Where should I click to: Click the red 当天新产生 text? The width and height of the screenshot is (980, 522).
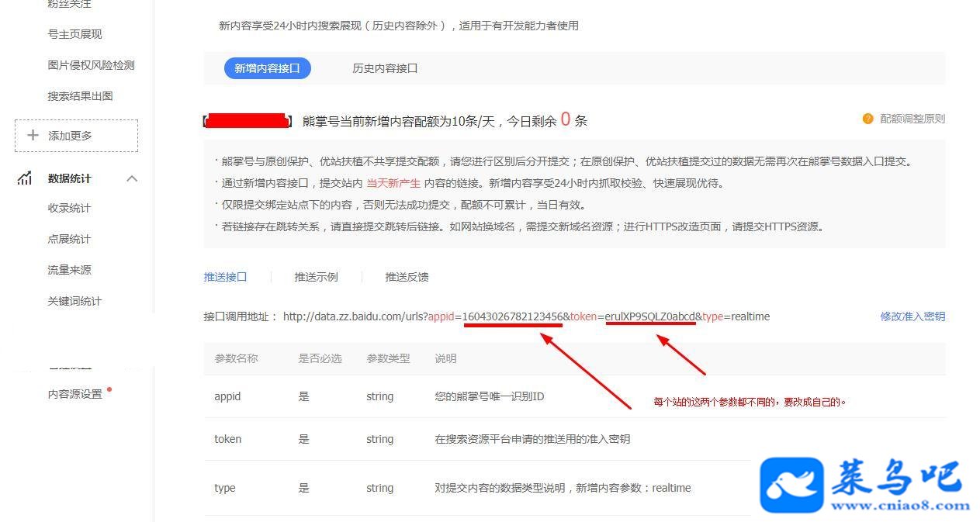393,184
